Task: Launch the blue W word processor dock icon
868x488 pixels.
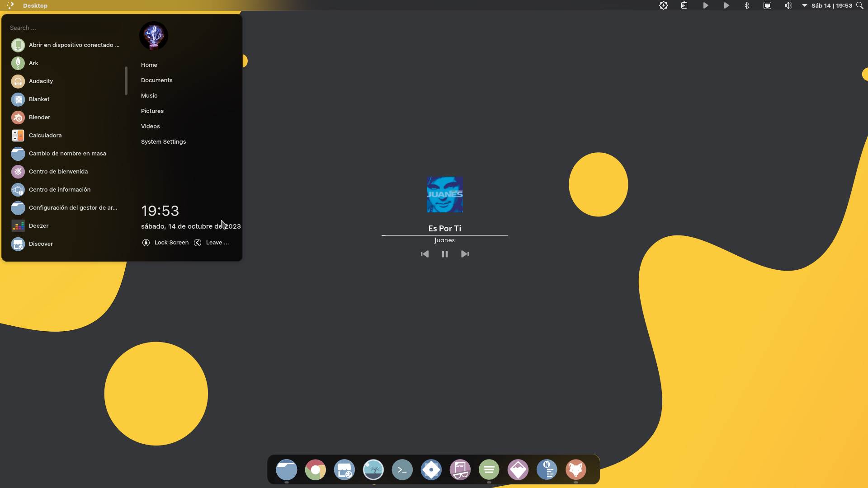Action: [547, 470]
